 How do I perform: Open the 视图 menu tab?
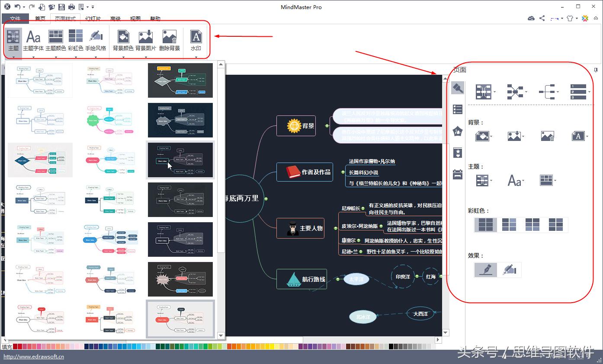(x=135, y=19)
